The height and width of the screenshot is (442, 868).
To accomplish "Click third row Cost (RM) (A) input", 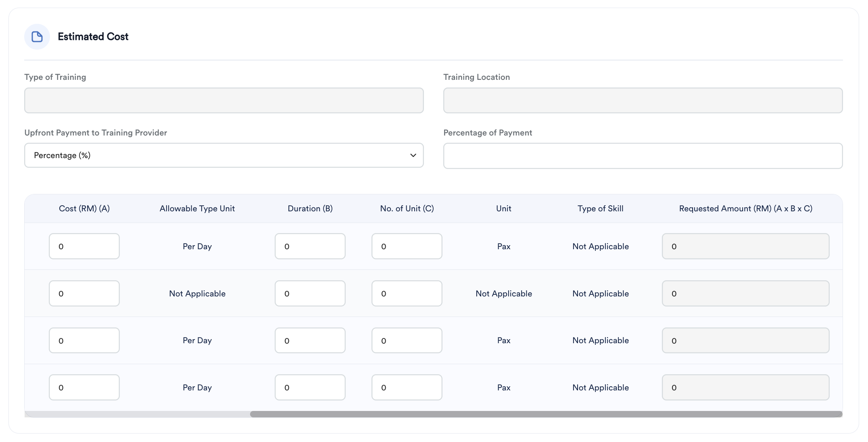I will 84,340.
